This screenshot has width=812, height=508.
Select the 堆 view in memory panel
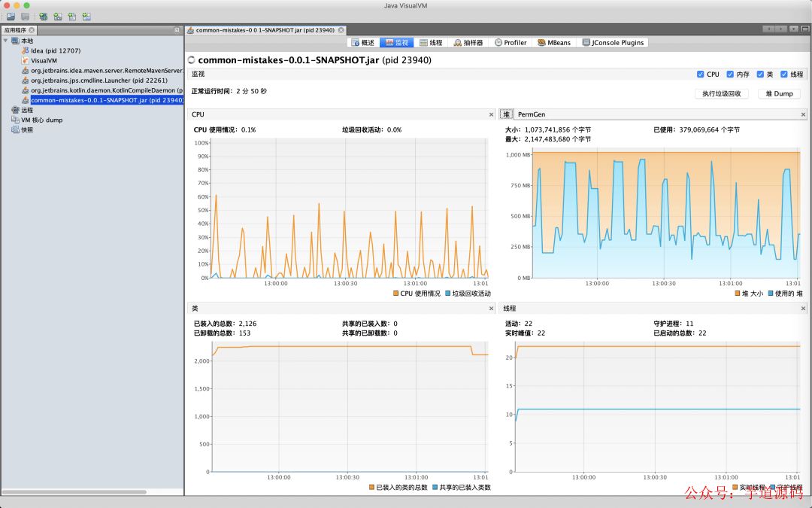point(505,114)
